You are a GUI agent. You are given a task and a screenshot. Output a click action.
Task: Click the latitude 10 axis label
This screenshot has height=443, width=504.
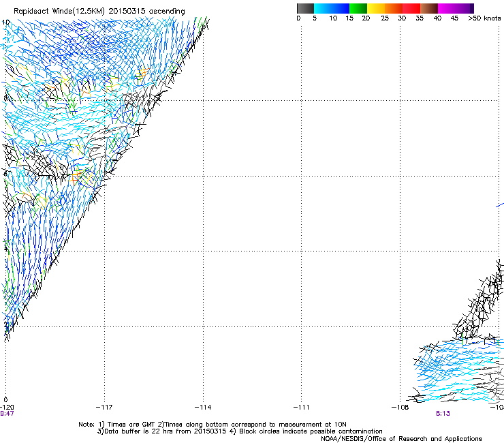pos(5,22)
